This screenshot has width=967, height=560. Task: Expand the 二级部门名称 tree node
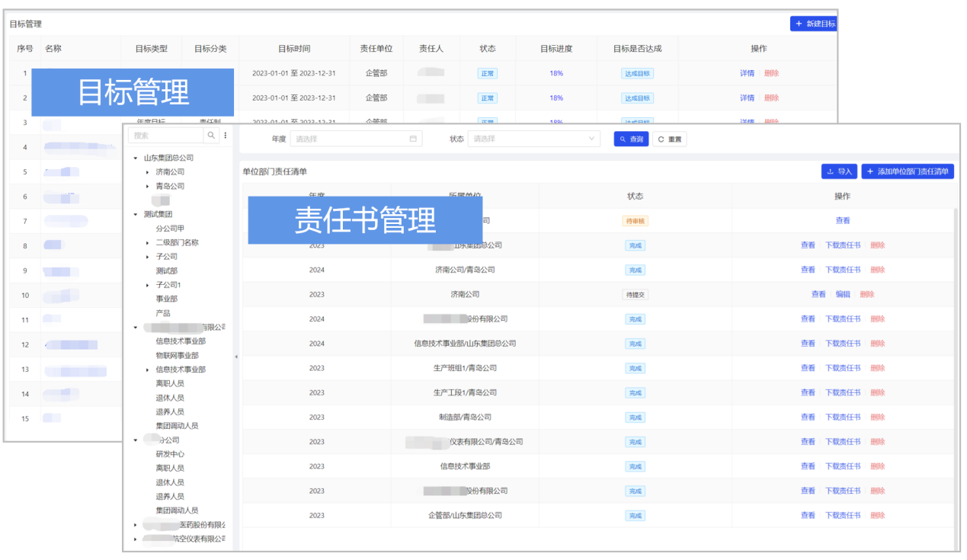[148, 243]
